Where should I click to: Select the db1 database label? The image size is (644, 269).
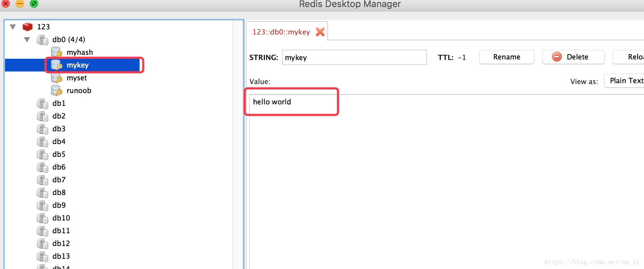pos(59,103)
